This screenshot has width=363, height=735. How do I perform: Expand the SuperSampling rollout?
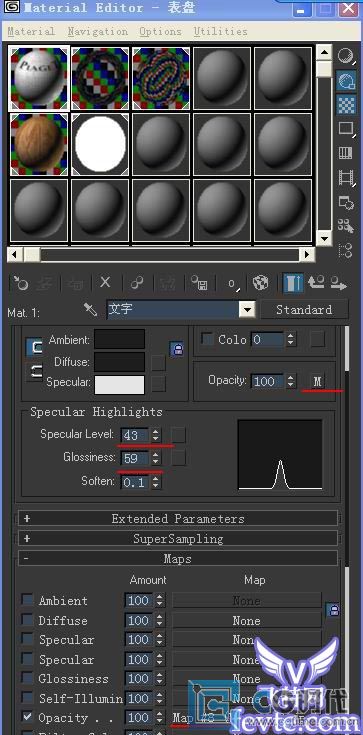(x=178, y=539)
